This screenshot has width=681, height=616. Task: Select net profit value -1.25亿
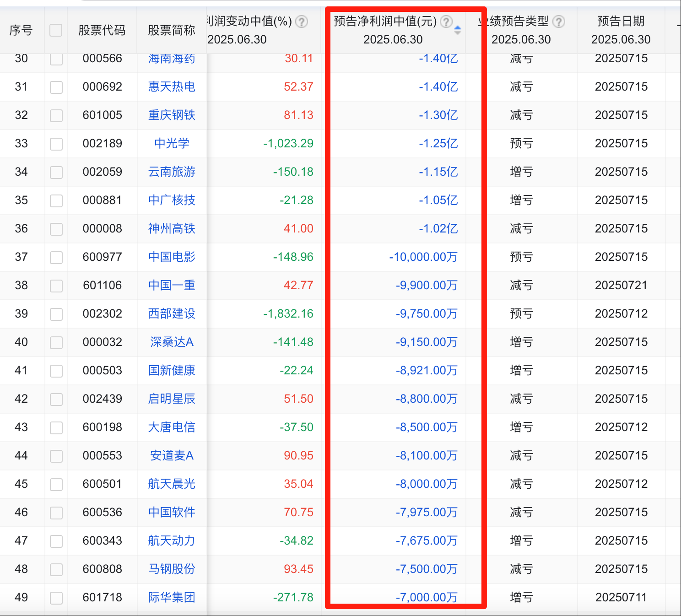pyautogui.click(x=438, y=143)
